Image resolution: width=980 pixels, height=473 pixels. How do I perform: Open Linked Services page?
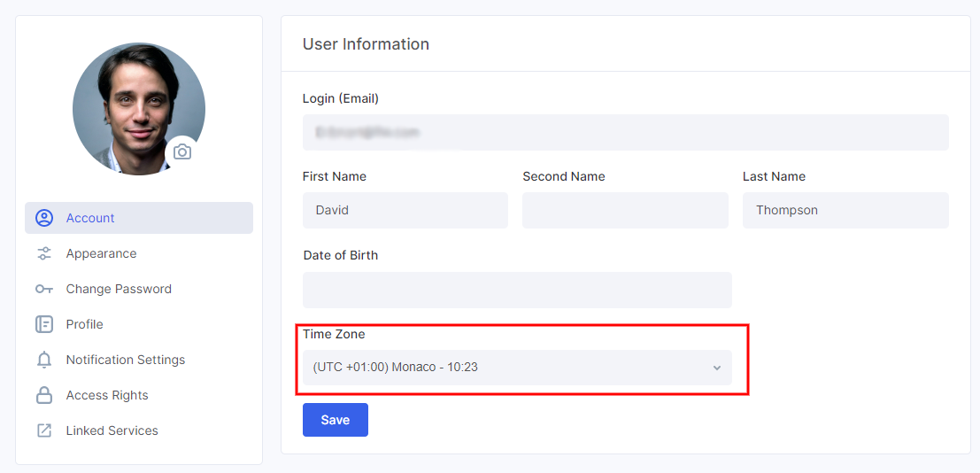point(139,430)
